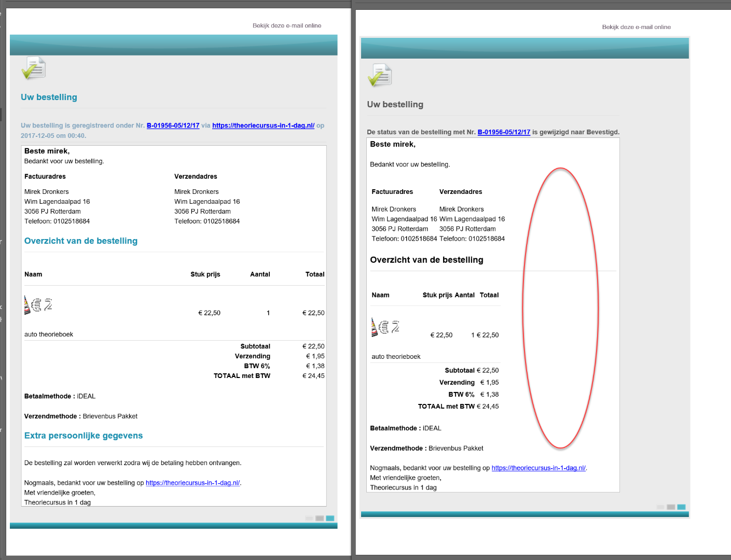Image resolution: width=731 pixels, height=560 pixels.
Task: Click the 'De bestelling zal worden verwerkt' sentence
Action: (133, 463)
